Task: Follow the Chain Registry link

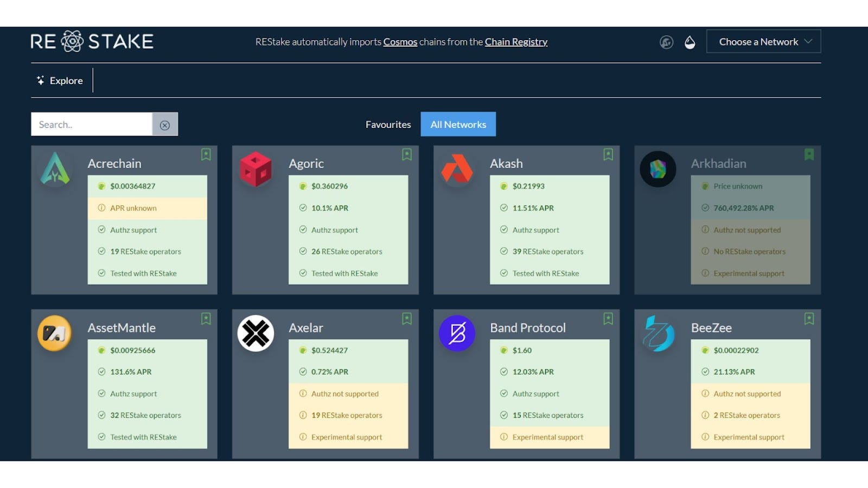Action: 516,42
